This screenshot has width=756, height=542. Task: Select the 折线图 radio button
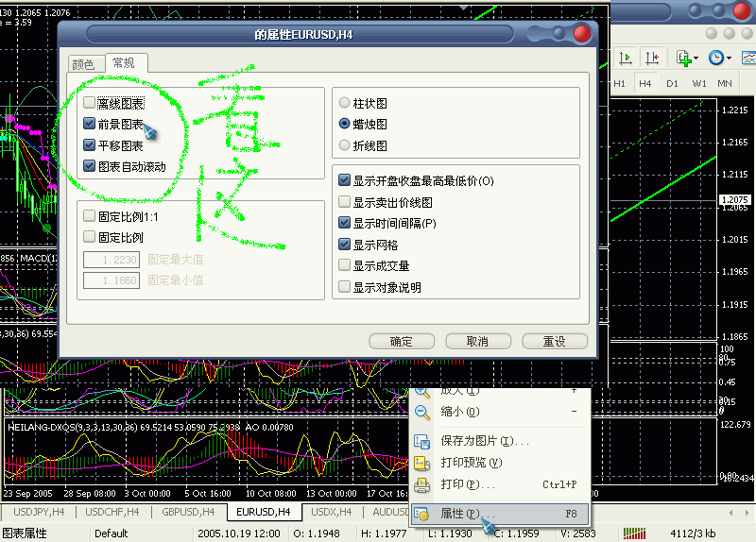[x=344, y=145]
